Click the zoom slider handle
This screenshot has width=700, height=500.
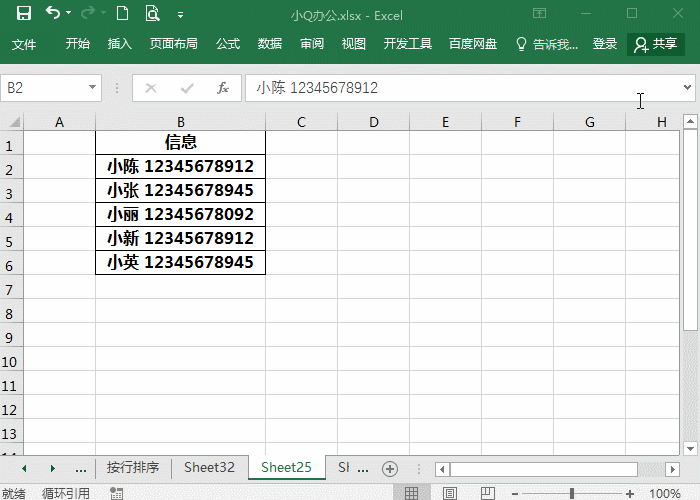[572, 493]
